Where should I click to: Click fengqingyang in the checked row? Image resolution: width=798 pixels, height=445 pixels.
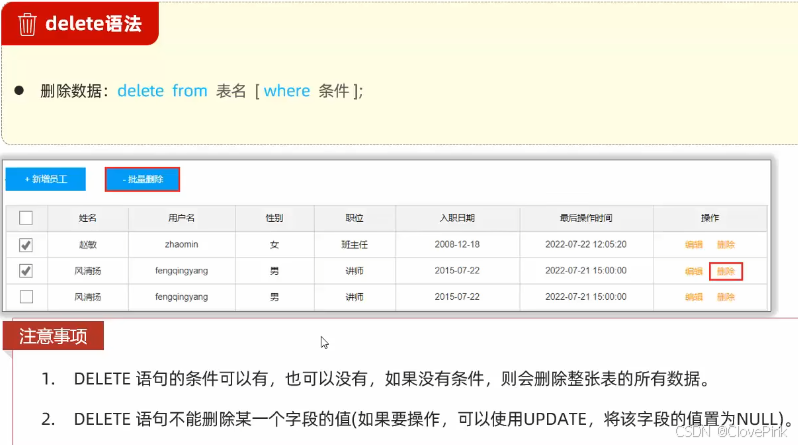click(x=182, y=271)
